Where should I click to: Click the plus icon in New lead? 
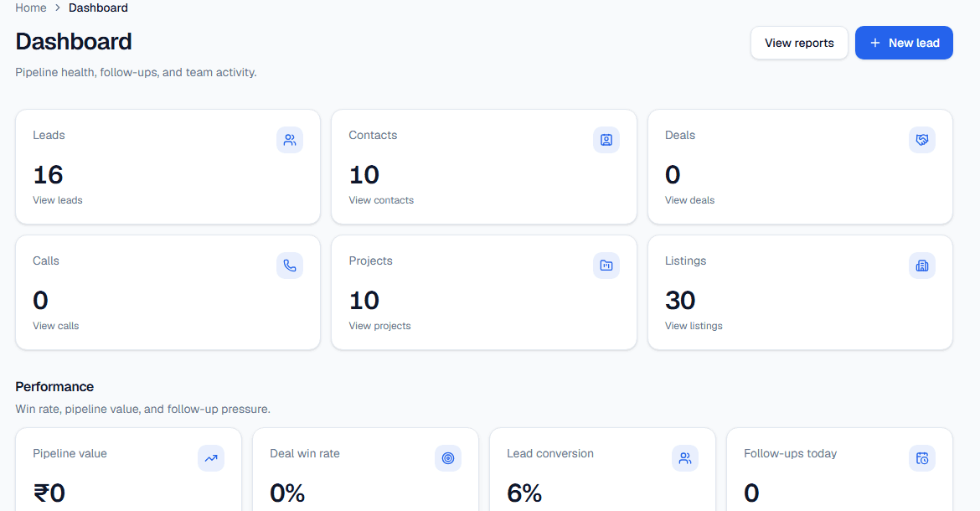coord(875,43)
